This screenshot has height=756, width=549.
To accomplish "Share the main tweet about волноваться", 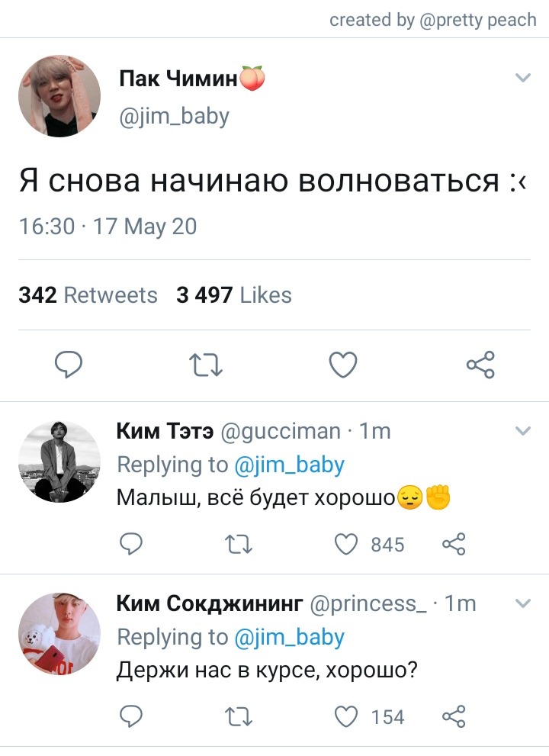I will [480, 365].
